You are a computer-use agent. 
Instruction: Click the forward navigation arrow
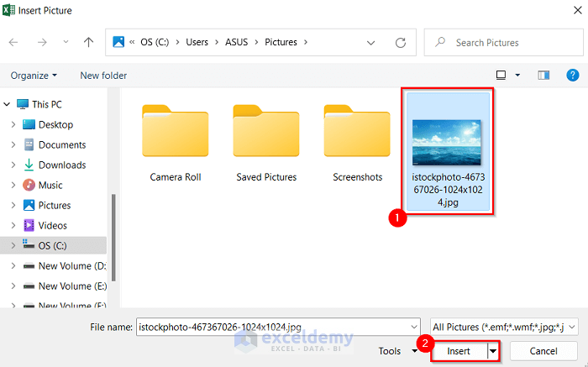42,42
